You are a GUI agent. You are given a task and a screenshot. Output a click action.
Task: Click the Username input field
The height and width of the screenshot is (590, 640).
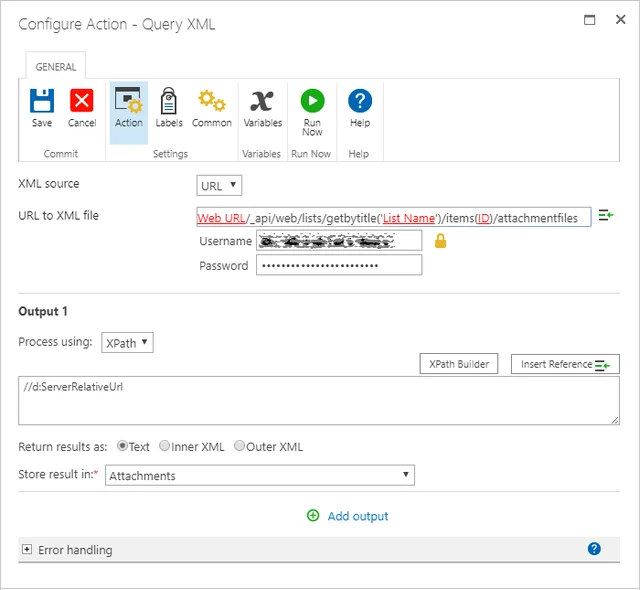tap(339, 241)
